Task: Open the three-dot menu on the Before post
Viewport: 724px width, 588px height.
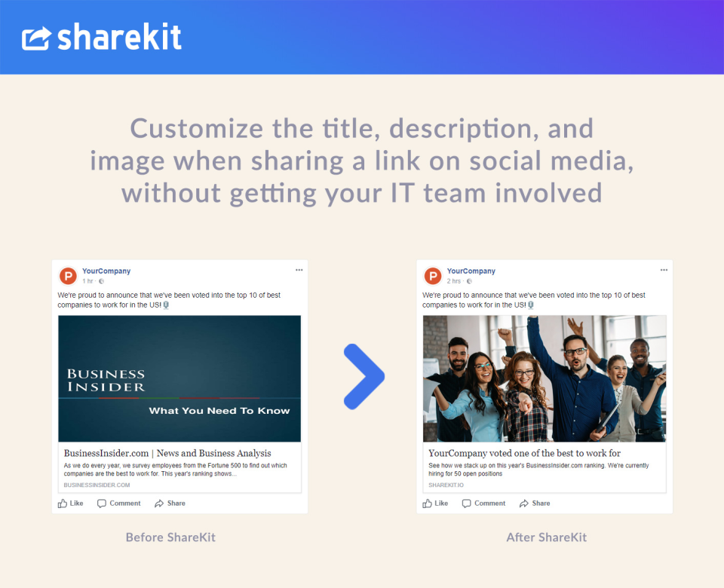Action: pos(299,270)
